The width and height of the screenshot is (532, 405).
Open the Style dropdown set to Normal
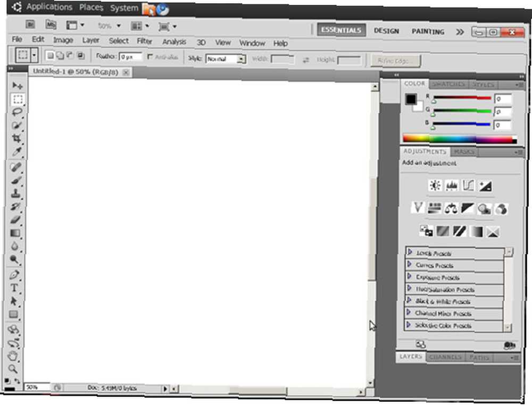pos(226,59)
